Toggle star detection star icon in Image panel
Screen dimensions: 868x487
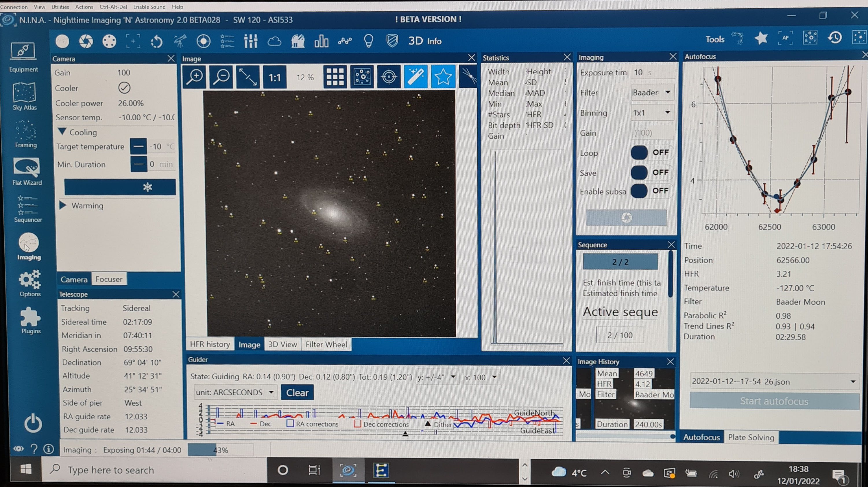coord(443,77)
